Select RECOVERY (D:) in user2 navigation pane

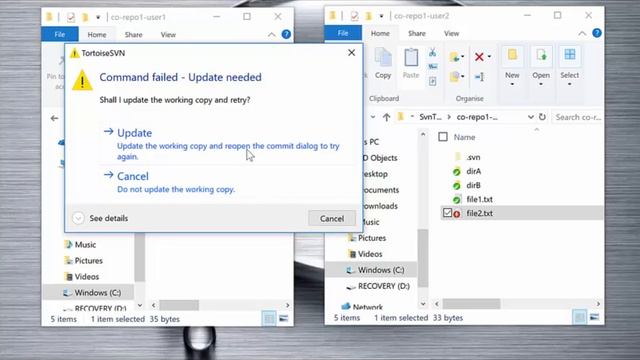click(378, 287)
